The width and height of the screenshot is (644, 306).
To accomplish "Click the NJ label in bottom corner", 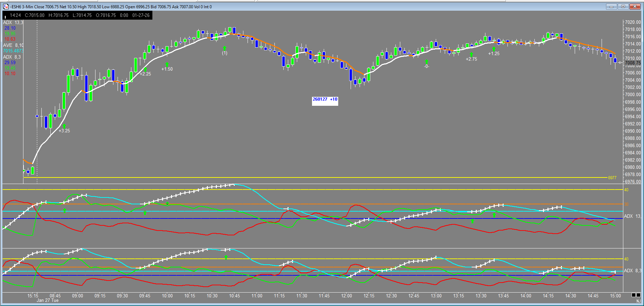I will click(x=638, y=301).
